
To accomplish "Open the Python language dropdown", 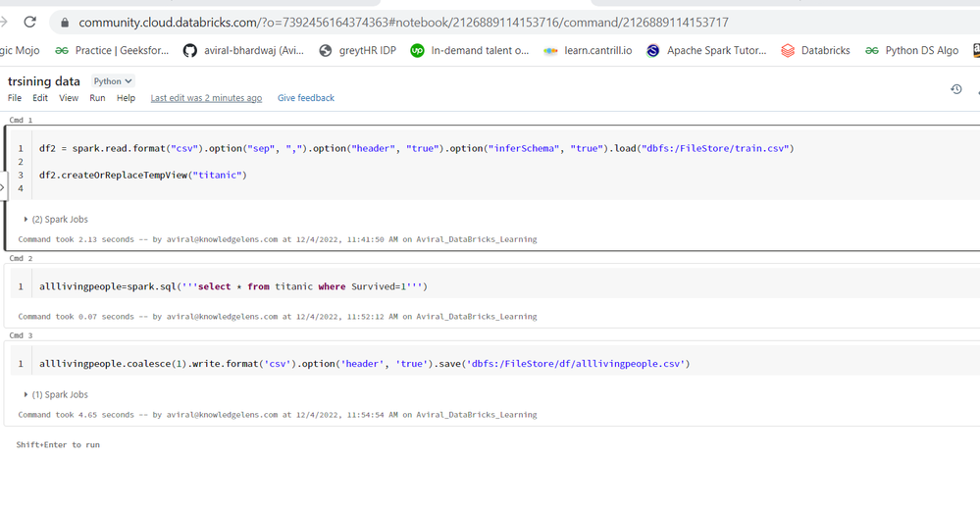I will coord(113,81).
